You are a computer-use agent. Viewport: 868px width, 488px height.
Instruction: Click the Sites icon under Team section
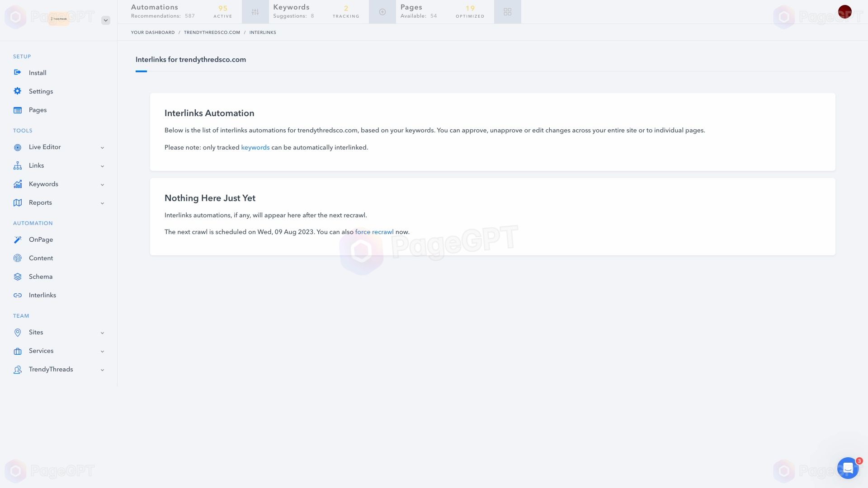pyautogui.click(x=17, y=333)
